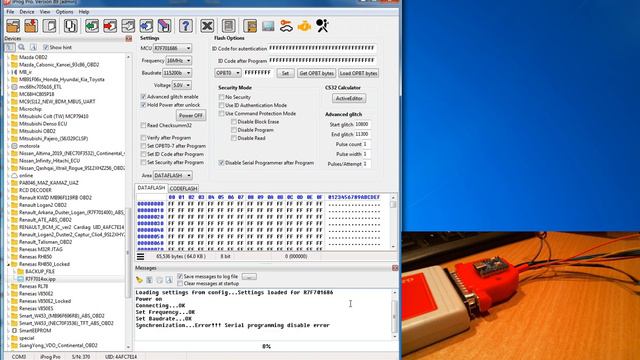The width and height of the screenshot is (640, 360).
Task: Click the green arrow read device icon
Action: coord(92,26)
